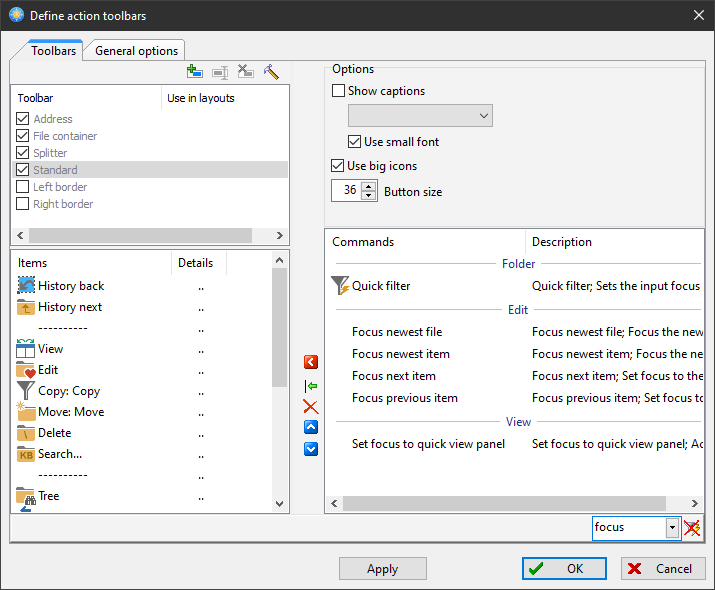Image resolution: width=715 pixels, height=590 pixels.
Task: Move item down with blue arrow
Action: (x=310, y=449)
